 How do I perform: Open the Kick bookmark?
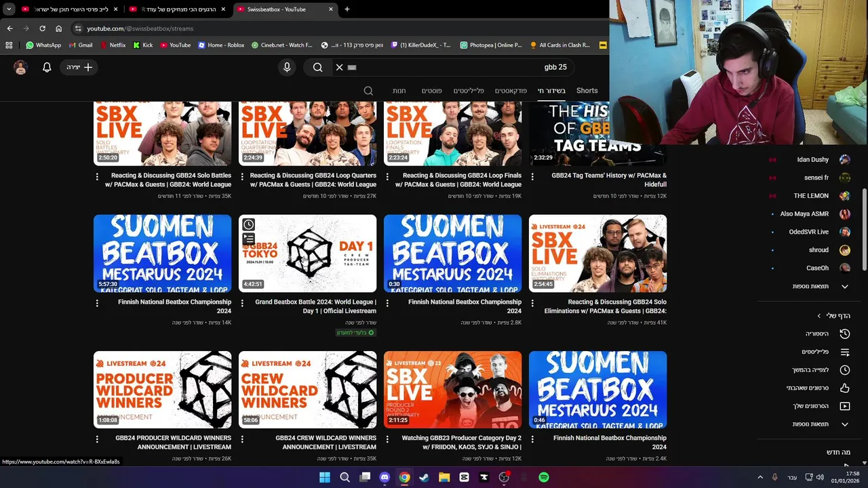pyautogui.click(x=143, y=45)
